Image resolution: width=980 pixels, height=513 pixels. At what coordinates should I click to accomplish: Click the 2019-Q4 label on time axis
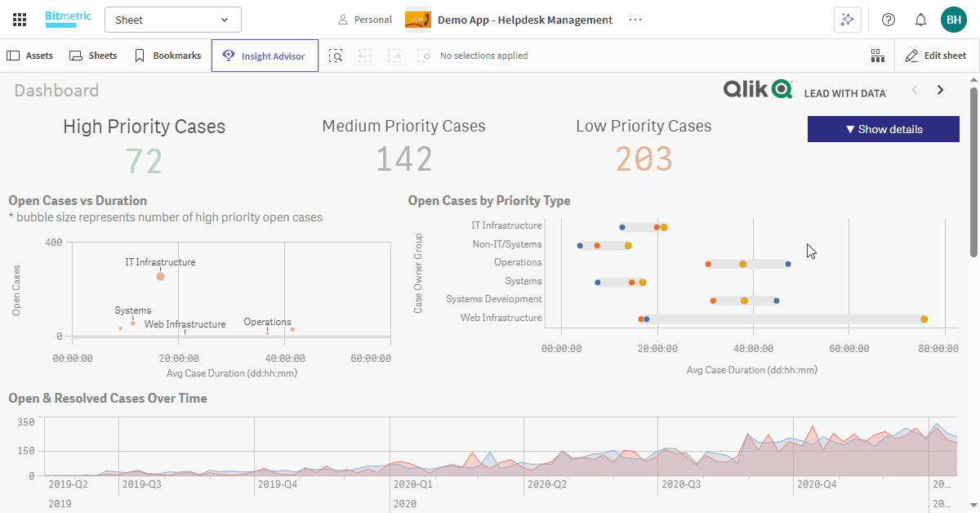(278, 484)
